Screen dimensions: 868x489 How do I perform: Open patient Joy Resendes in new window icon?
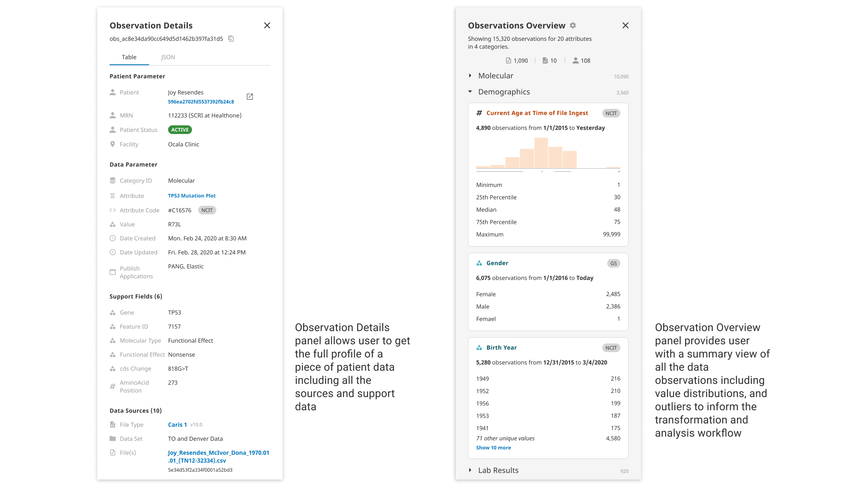(250, 96)
